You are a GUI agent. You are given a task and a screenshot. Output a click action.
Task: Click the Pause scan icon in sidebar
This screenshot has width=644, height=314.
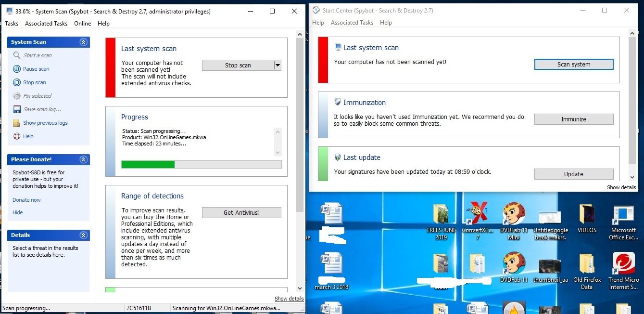[x=17, y=69]
